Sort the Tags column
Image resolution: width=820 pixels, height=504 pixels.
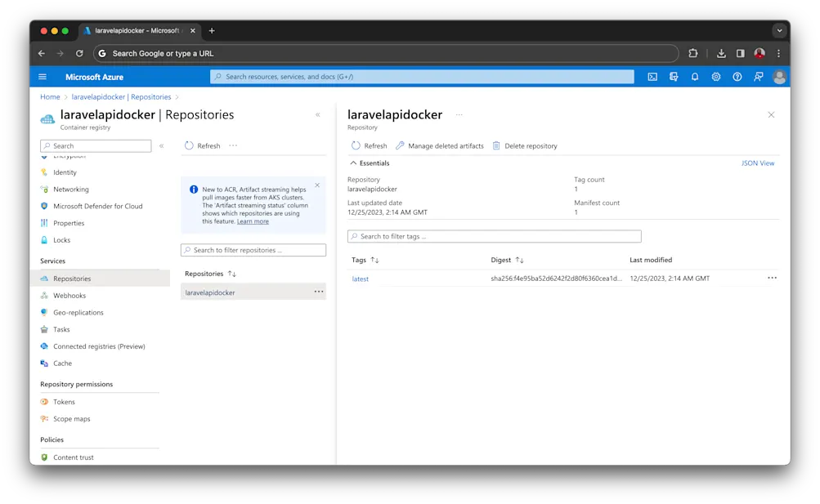click(x=374, y=260)
